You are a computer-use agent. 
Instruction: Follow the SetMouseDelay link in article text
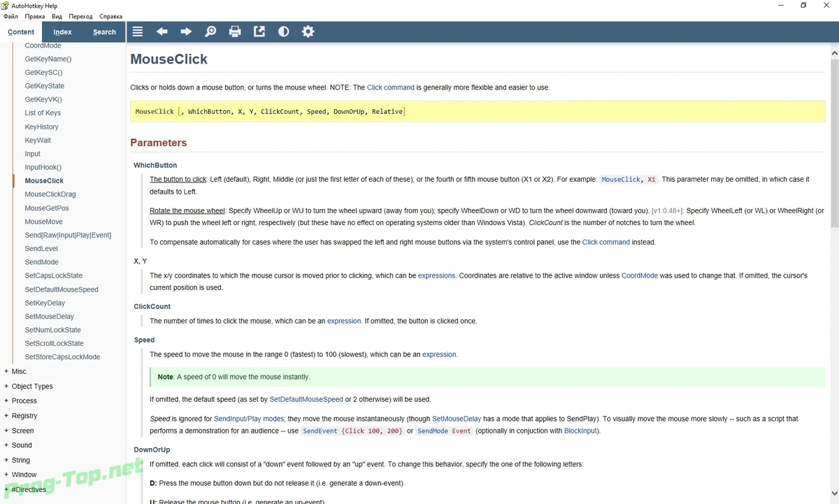[x=457, y=419]
